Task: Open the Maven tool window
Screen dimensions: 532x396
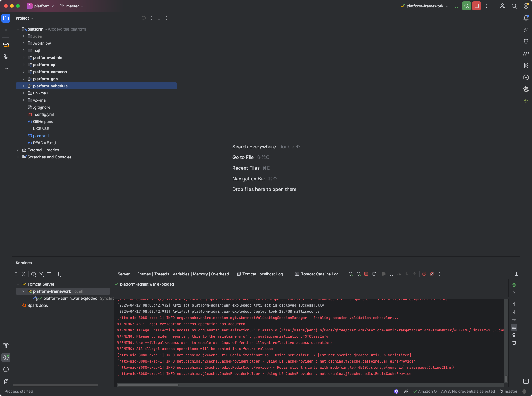Action: 526,54
